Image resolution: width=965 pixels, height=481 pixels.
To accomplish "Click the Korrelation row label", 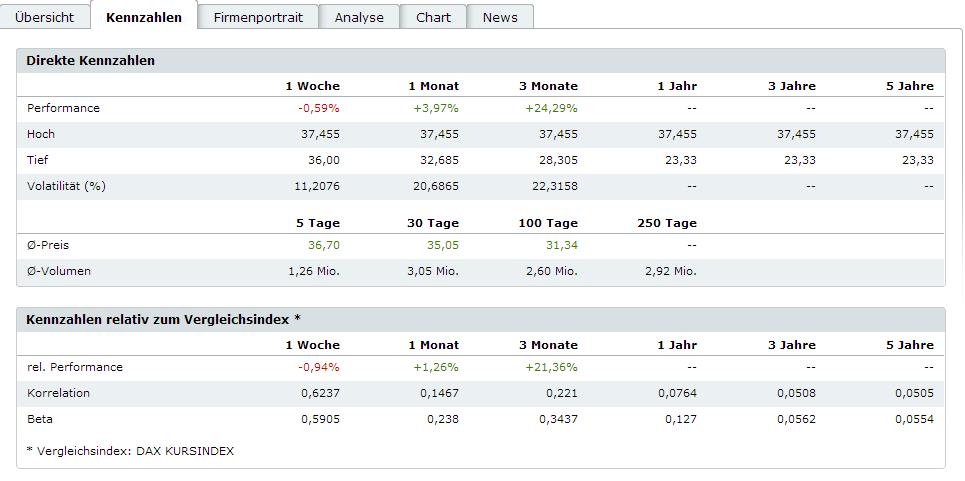I will [59, 393].
